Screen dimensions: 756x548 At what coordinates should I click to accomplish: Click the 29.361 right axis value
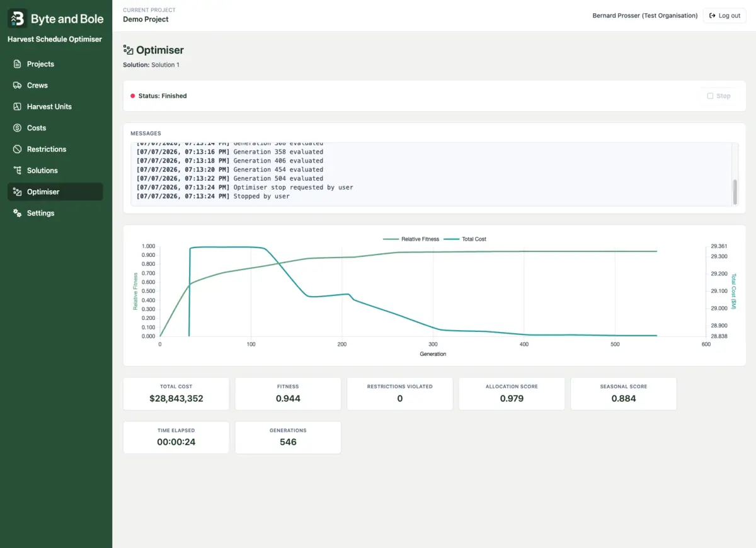pyautogui.click(x=719, y=246)
